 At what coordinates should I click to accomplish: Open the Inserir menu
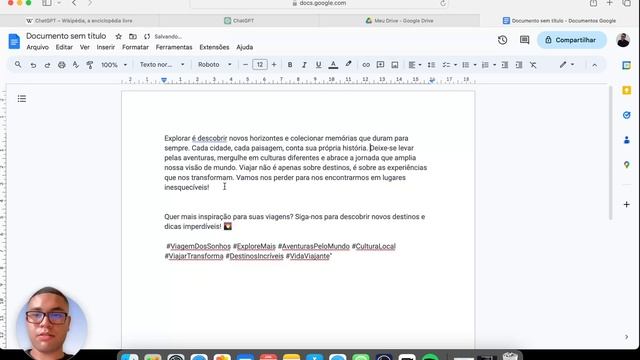(106, 47)
